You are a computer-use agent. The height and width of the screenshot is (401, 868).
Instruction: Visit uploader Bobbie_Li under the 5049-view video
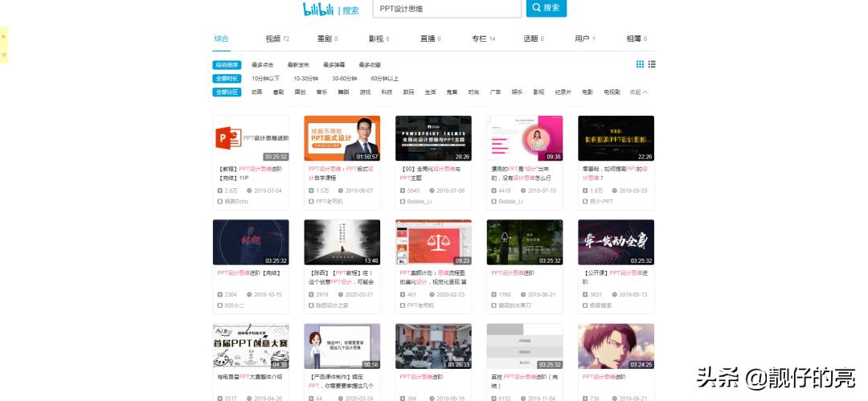point(419,202)
